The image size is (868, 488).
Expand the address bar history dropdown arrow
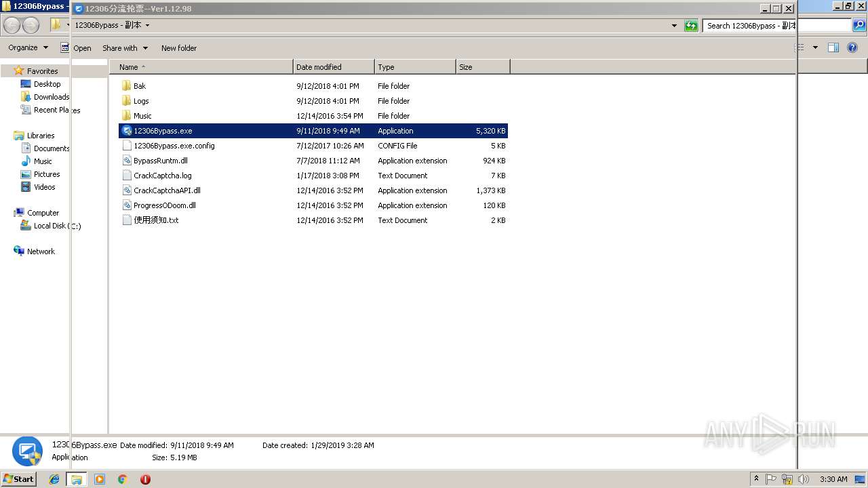[x=674, y=26]
